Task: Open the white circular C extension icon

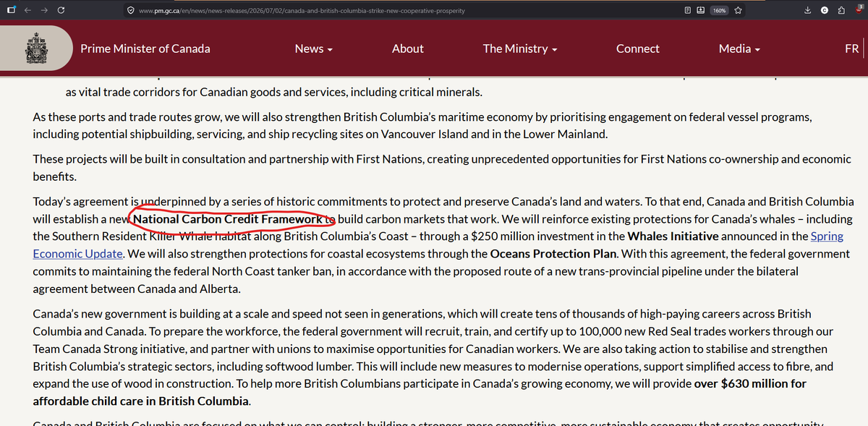Action: click(x=825, y=10)
